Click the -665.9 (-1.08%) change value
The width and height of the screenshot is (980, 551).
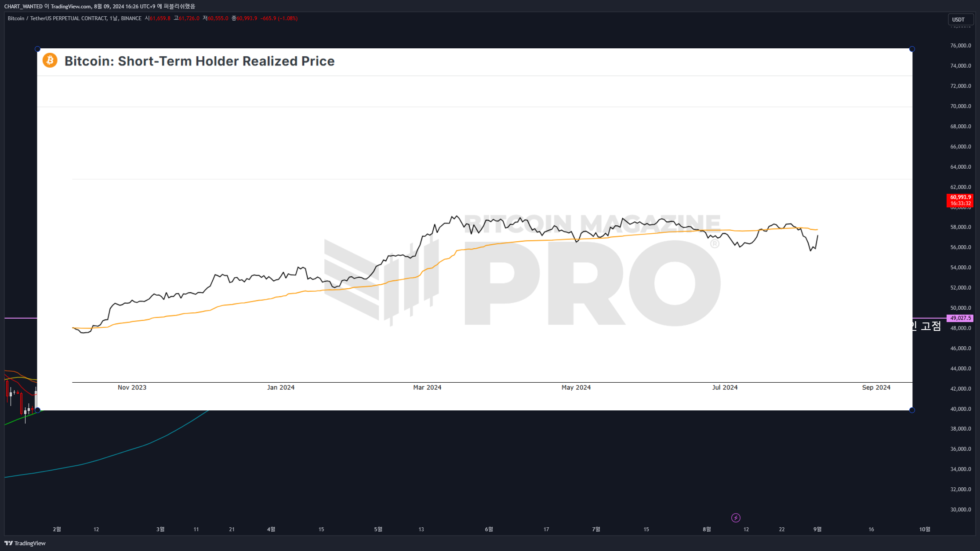(279, 18)
